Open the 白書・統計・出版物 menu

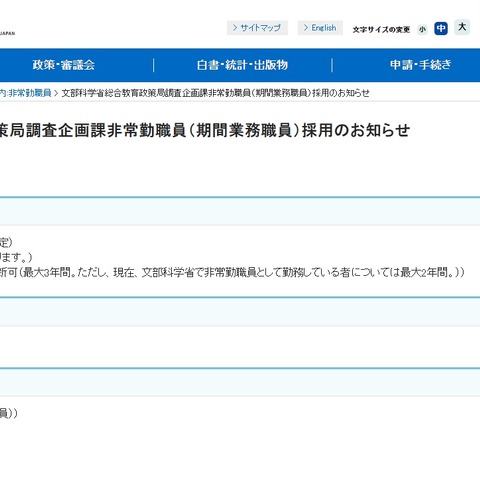coord(242,65)
